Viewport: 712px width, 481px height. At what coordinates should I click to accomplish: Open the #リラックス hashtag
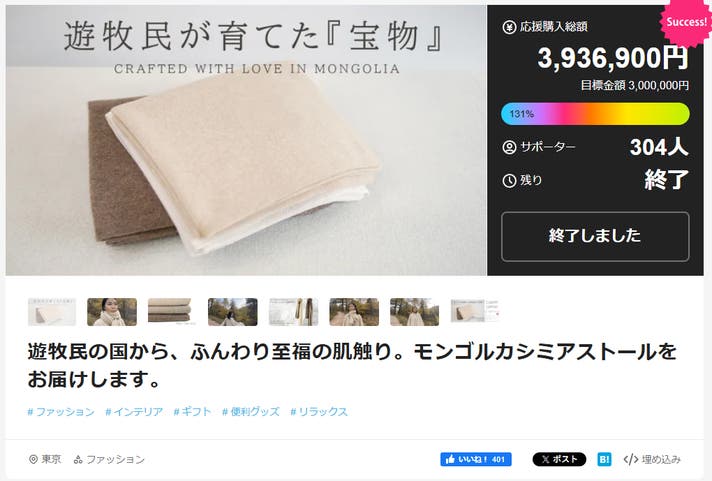pos(319,412)
